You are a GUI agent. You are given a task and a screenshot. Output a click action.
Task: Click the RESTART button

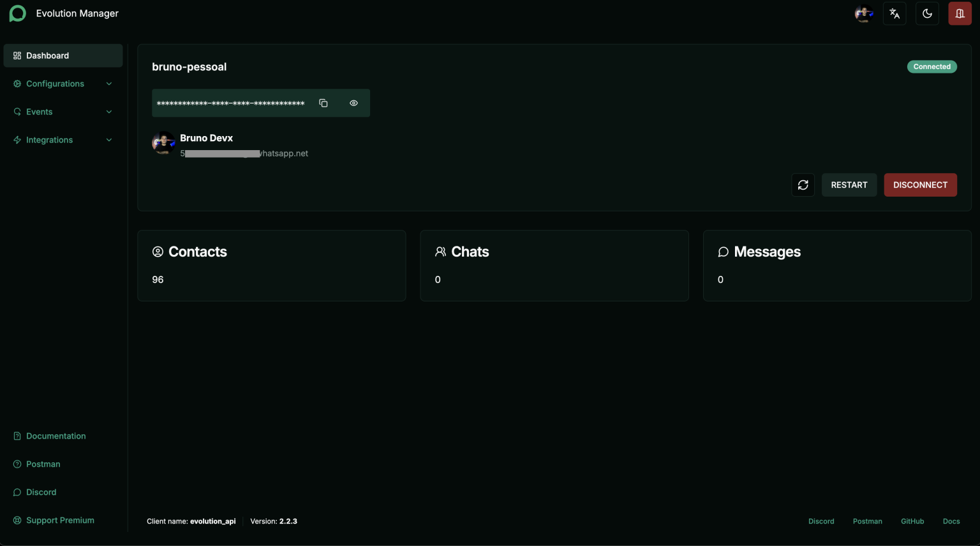[x=849, y=185]
